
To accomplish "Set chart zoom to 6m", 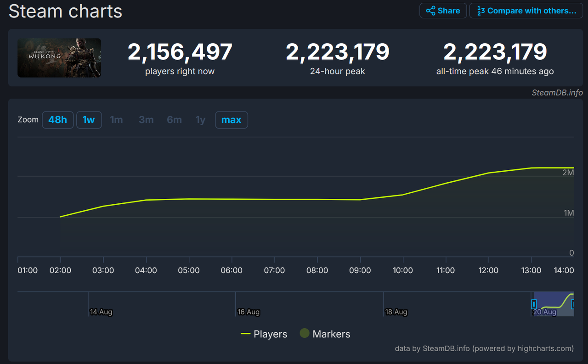I will (174, 120).
